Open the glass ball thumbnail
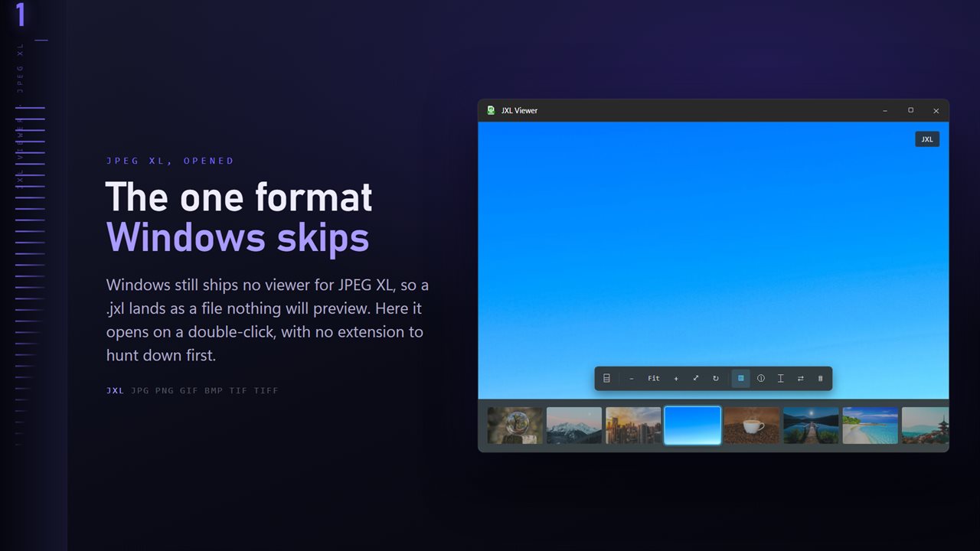The width and height of the screenshot is (980, 551). [515, 425]
